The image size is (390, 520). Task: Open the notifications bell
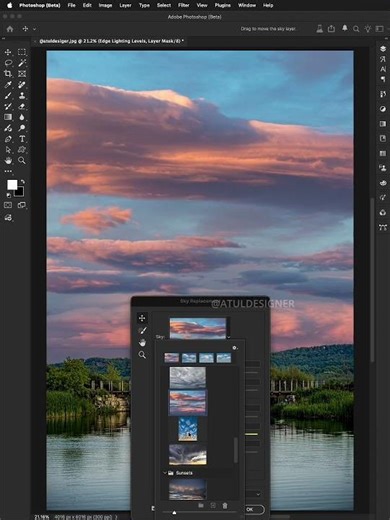pyautogui.click(x=345, y=29)
